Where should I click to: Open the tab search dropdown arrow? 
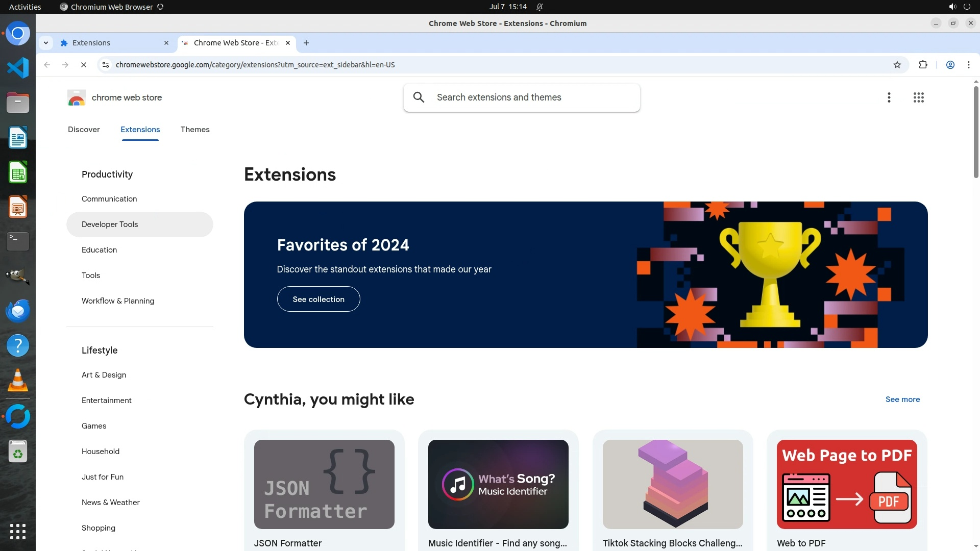pyautogui.click(x=46, y=43)
